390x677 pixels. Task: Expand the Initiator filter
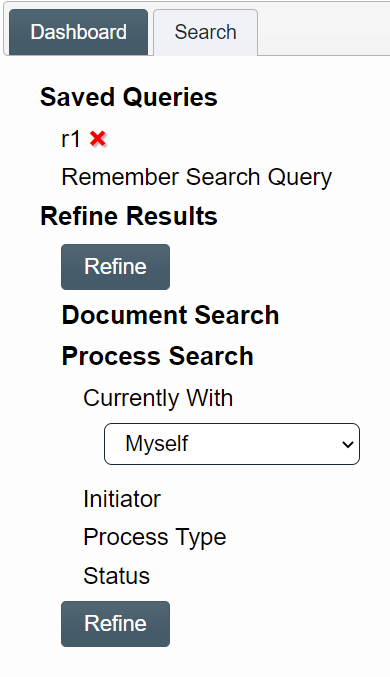coord(122,499)
